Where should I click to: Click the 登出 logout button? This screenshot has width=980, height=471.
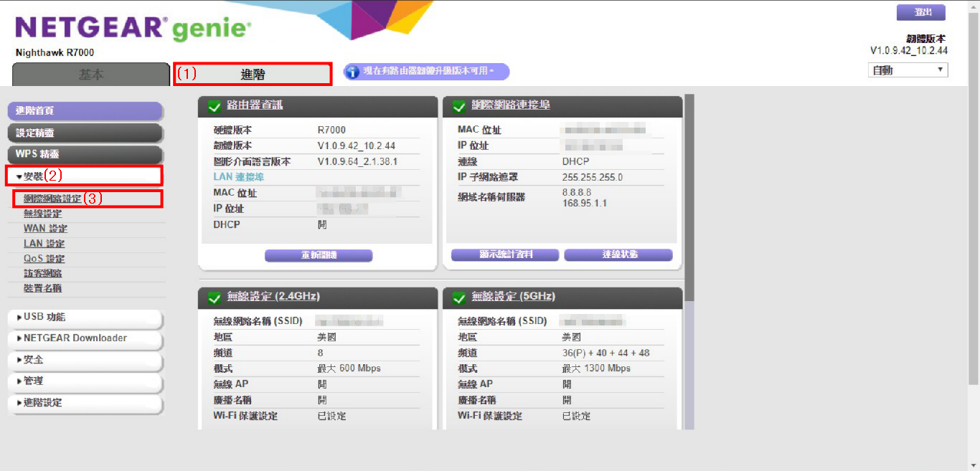tap(921, 13)
